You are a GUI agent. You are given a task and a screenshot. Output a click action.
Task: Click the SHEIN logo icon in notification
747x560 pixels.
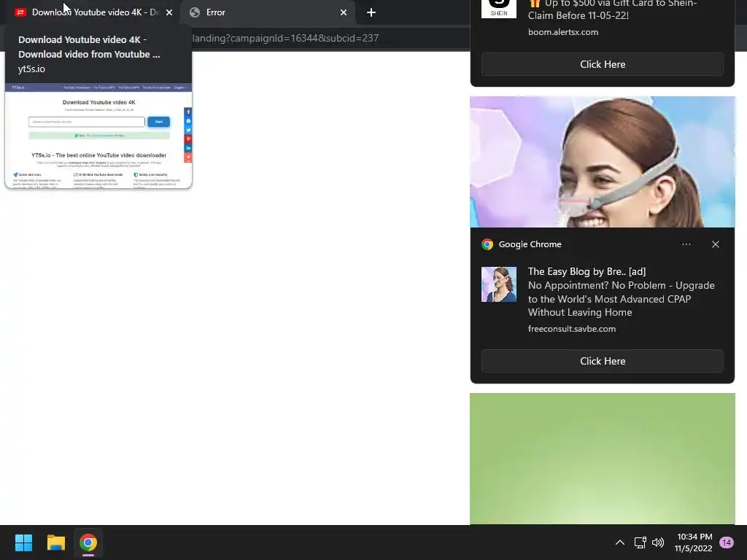[499, 9]
